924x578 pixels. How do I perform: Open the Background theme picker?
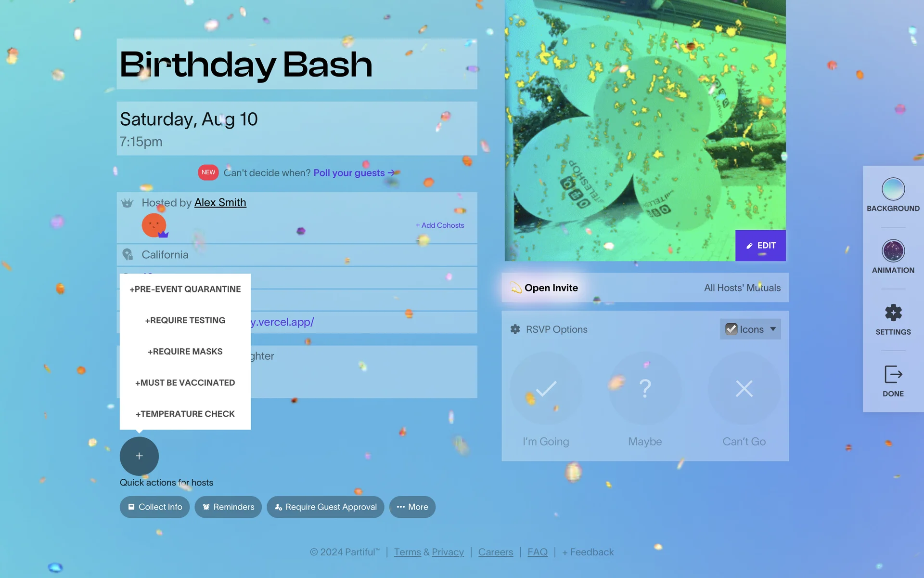point(893,189)
